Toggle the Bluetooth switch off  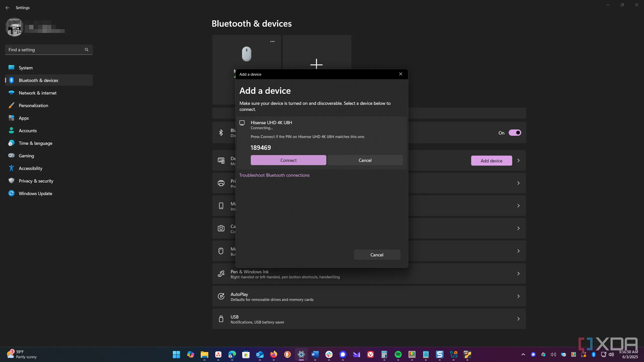(x=515, y=132)
